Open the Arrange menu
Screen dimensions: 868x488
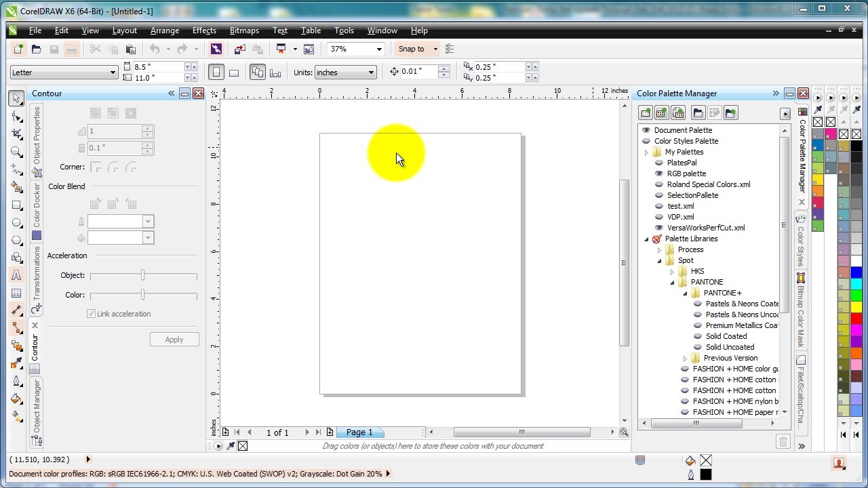[164, 30]
